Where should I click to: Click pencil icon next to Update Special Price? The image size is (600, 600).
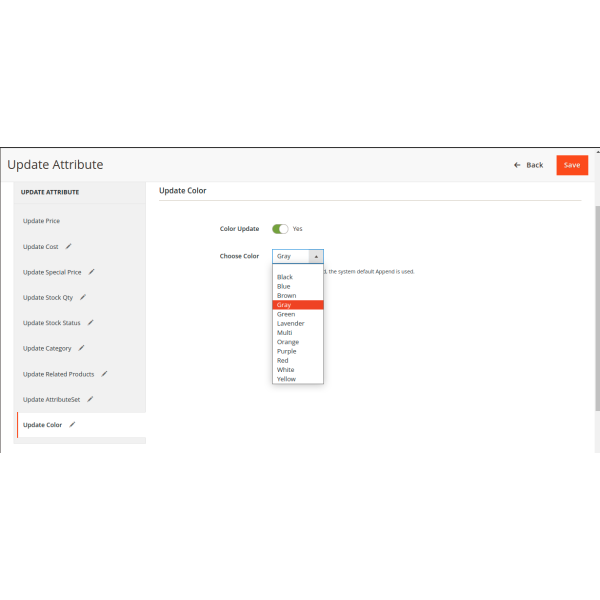point(91,271)
